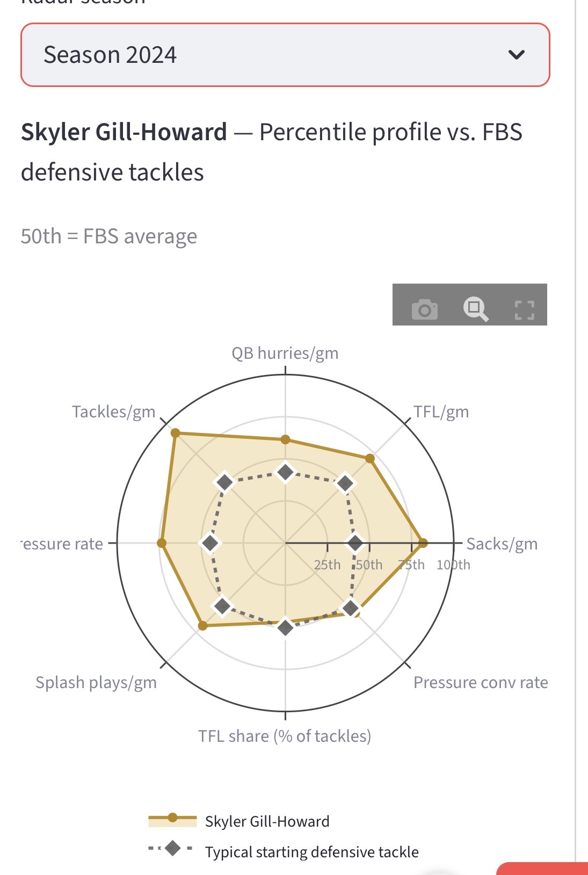Download the radar chart as PNG camera icon
588x875 pixels.
424,309
